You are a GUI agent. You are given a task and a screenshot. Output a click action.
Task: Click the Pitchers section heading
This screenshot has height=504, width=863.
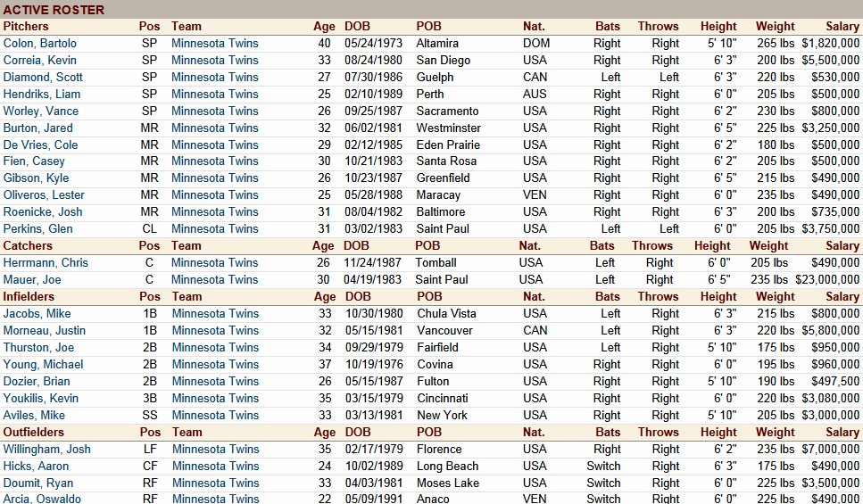click(x=26, y=27)
